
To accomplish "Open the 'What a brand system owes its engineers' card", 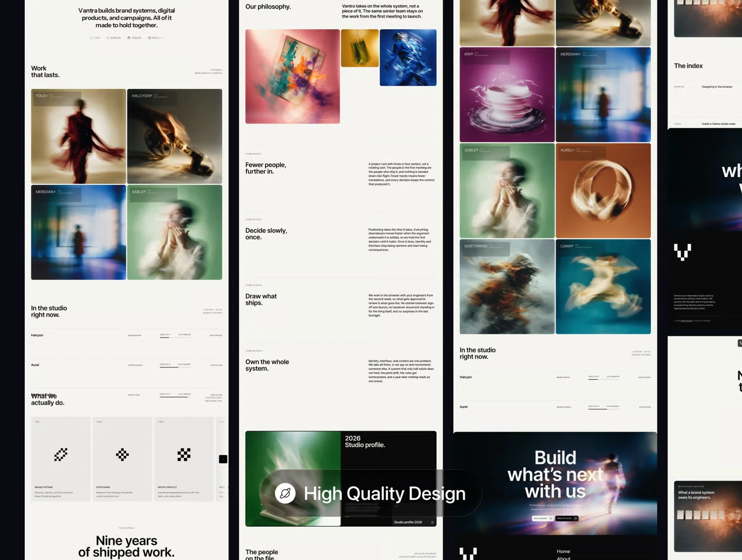I will coord(708,516).
